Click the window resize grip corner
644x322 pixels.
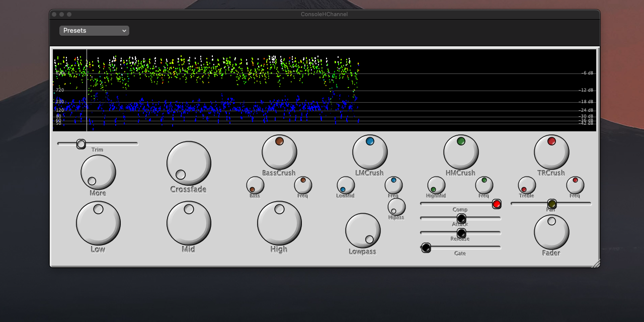click(x=596, y=263)
